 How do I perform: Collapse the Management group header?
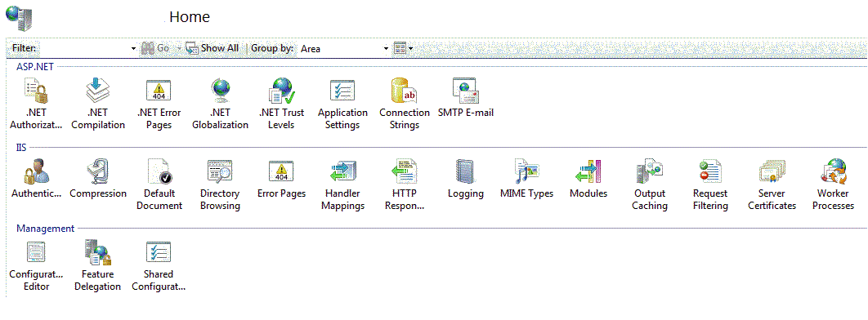[46, 229]
